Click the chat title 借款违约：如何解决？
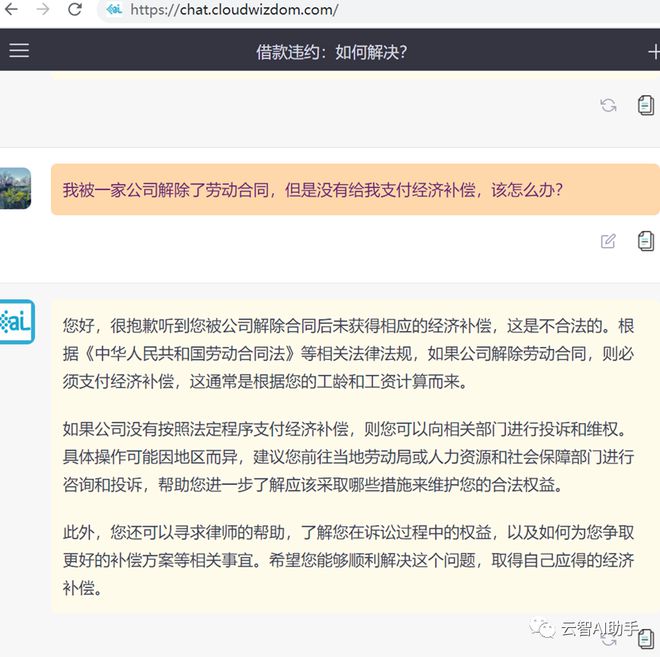Image resolution: width=660 pixels, height=657 pixels. [x=331, y=52]
